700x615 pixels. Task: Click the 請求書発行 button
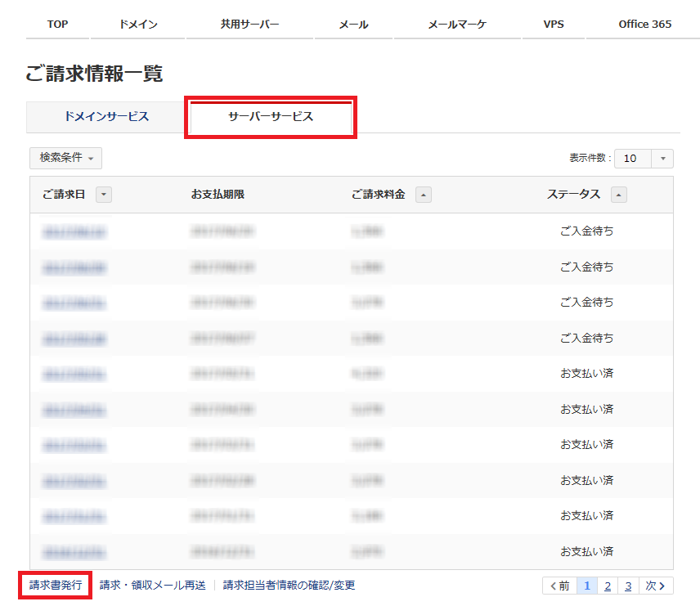pyautogui.click(x=54, y=586)
